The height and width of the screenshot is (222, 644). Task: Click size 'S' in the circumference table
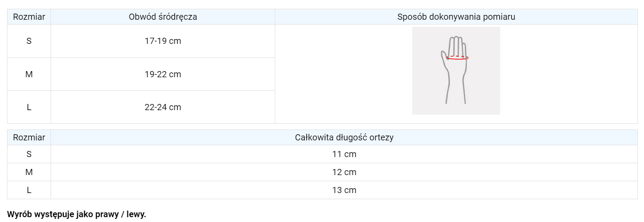pos(29,41)
